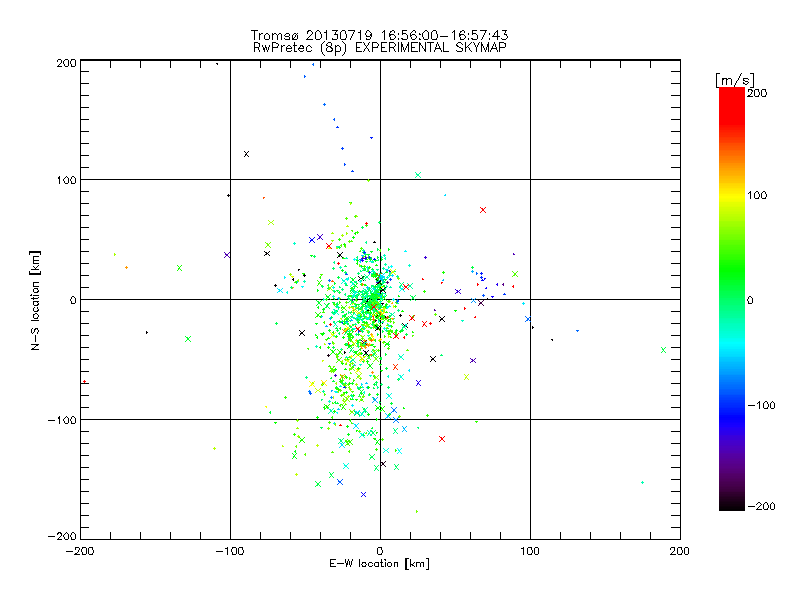Click the "-100" label beside the color bar

761,405
